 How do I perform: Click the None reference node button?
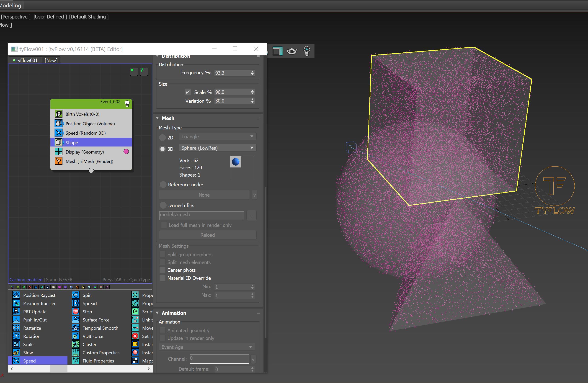pos(204,195)
